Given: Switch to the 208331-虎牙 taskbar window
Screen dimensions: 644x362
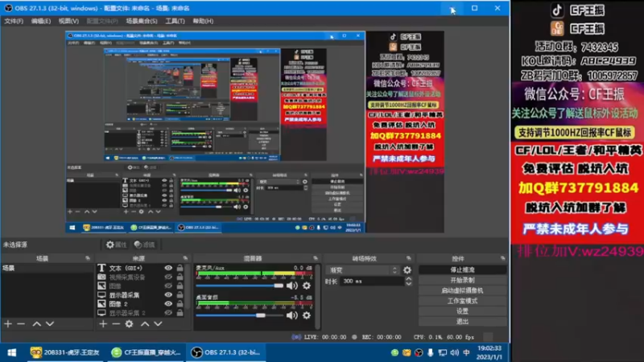Looking at the screenshot, I should [66, 352].
